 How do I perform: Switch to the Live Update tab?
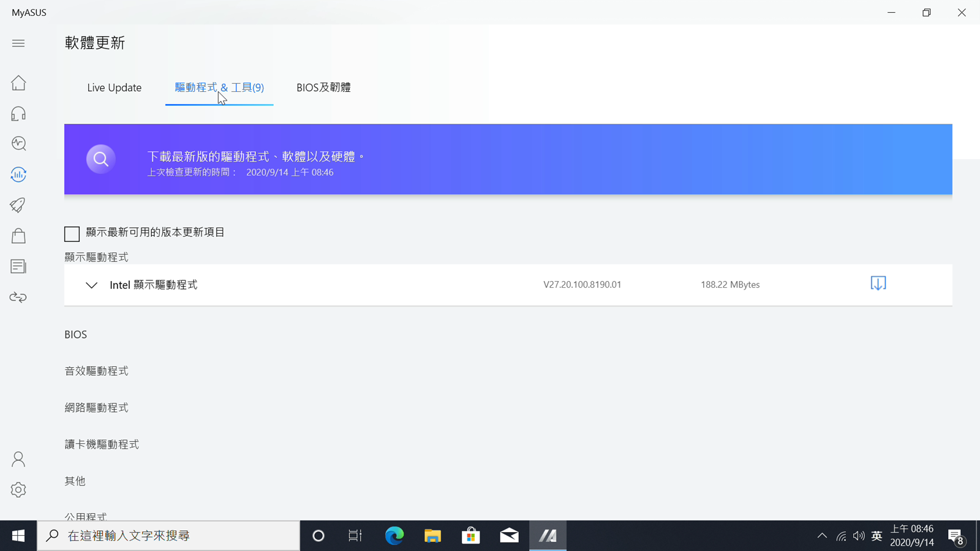114,88
